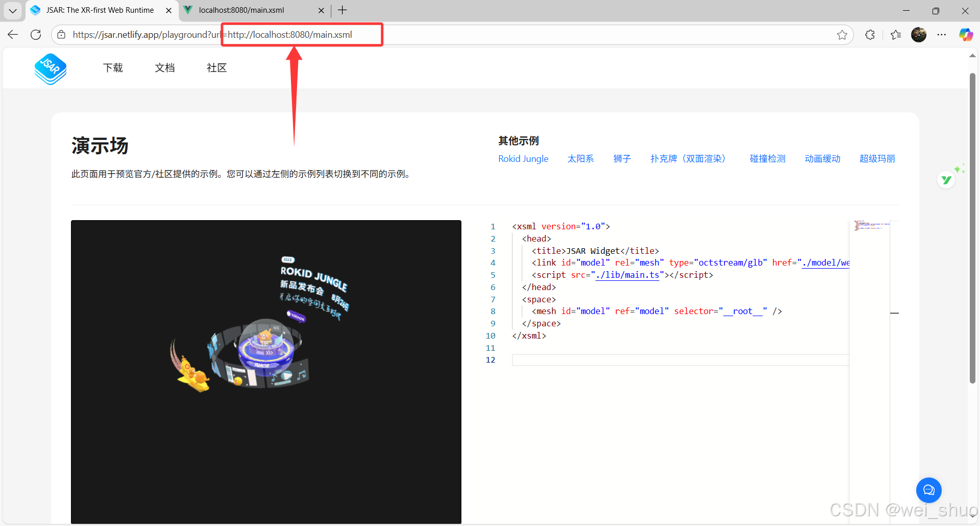Image resolution: width=980 pixels, height=526 pixels.
Task: Click the new tab plus button
Action: pyautogui.click(x=342, y=10)
